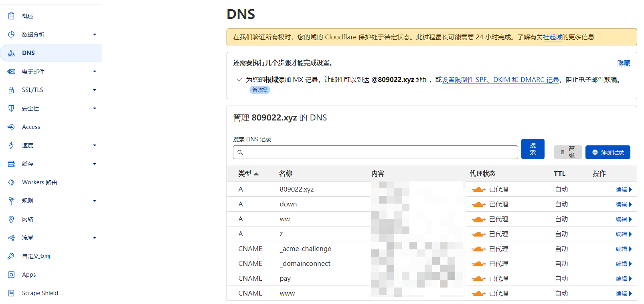The height and width of the screenshot is (304, 644).
Task: Click 编辑 for the z record
Action: click(x=624, y=234)
